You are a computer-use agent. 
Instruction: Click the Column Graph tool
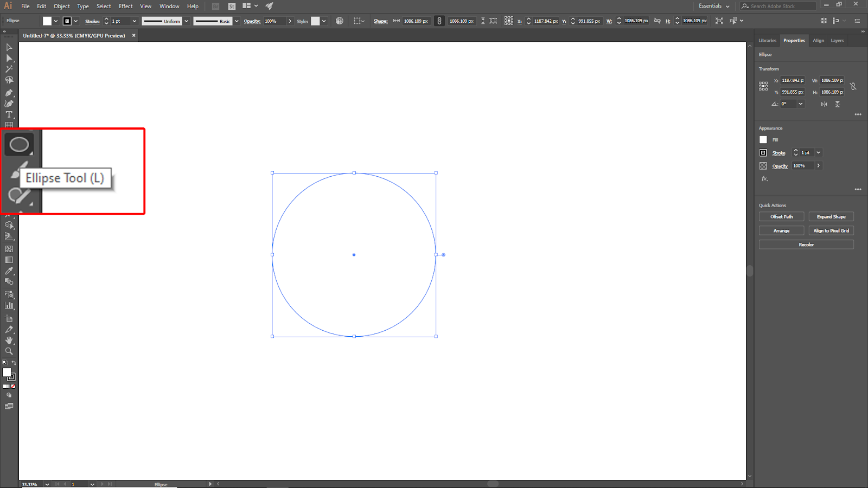click(9, 306)
